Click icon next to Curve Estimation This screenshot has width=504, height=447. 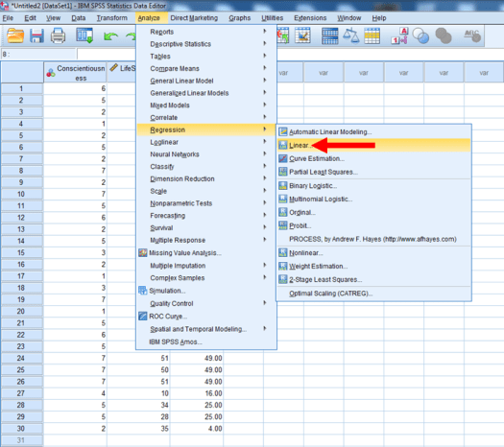(283, 158)
